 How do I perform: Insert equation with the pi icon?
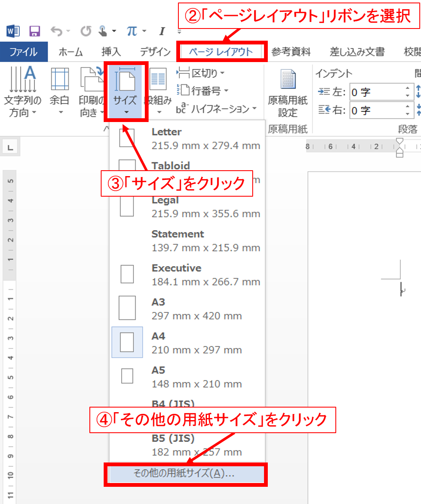133,31
